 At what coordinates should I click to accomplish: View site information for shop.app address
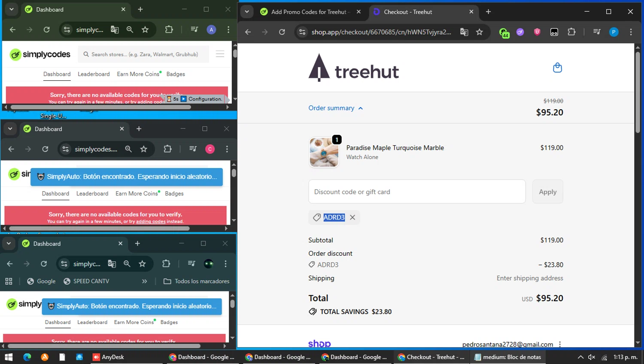[x=302, y=32]
